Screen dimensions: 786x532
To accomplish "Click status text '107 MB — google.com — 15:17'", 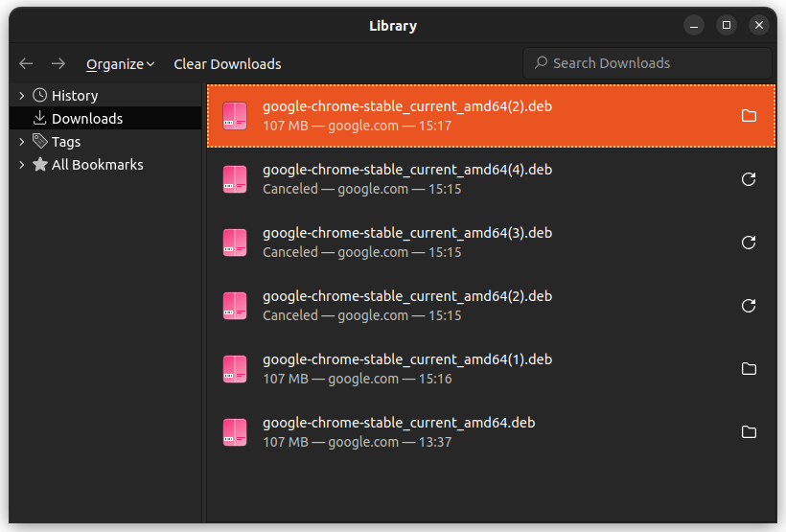I will 357,126.
